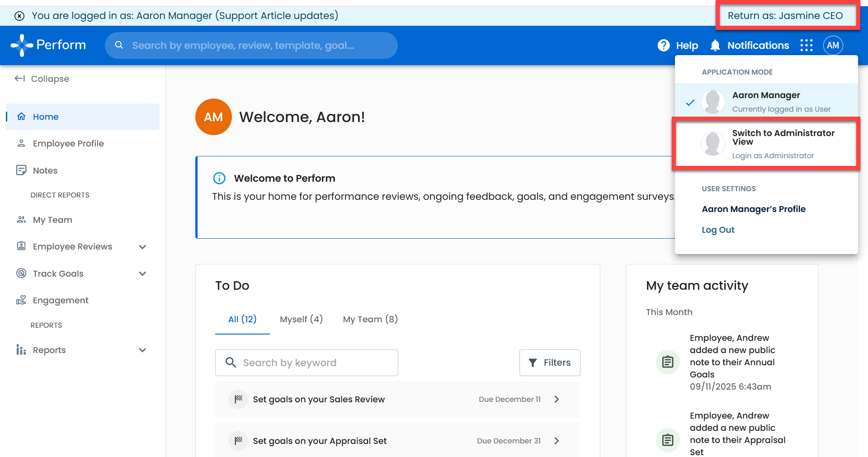868x457 pixels.
Task: Click the Employee Reviews badge icon
Action: (x=21, y=246)
